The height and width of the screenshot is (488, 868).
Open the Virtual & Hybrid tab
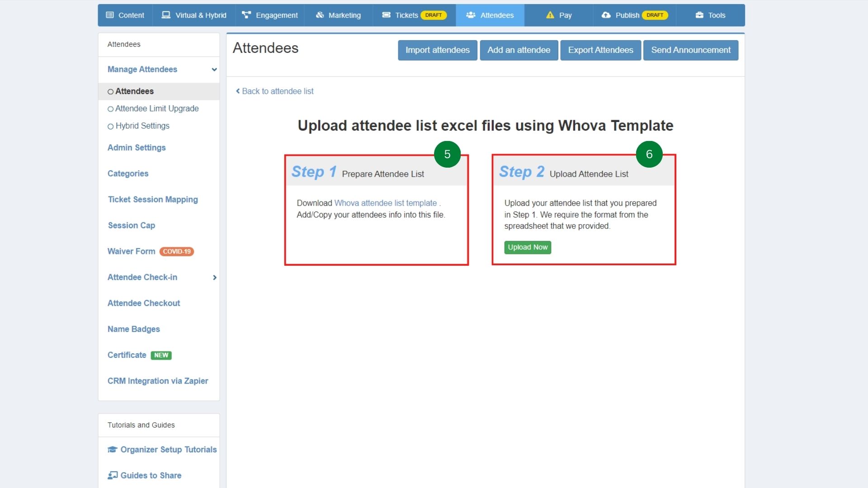[x=194, y=15]
